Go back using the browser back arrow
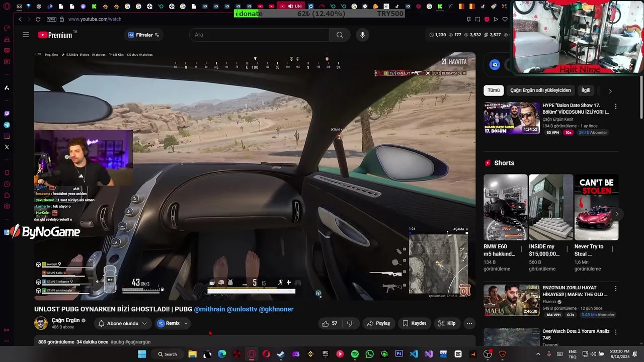644x362 pixels. click(x=20, y=19)
